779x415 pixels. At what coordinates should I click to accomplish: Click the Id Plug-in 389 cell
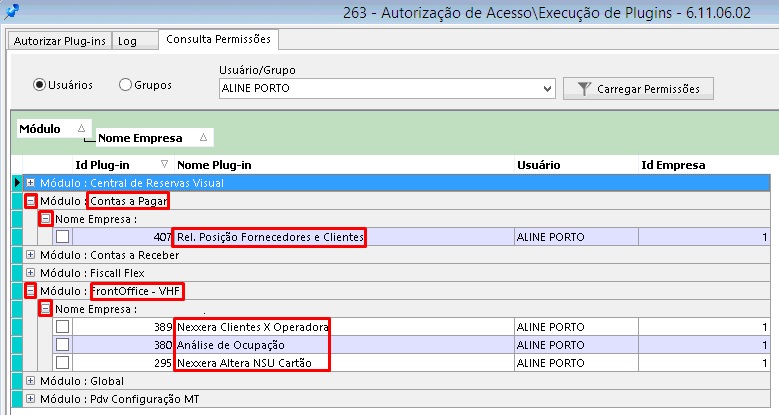[122, 327]
